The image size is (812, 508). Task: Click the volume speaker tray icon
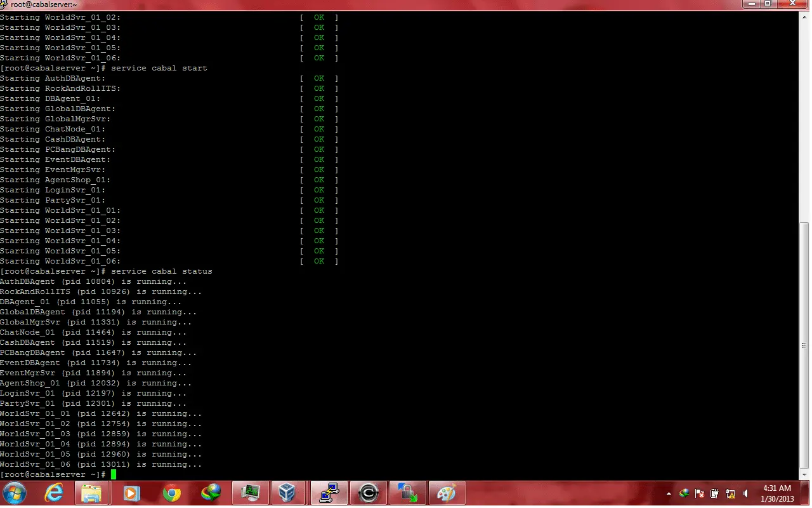click(x=745, y=493)
